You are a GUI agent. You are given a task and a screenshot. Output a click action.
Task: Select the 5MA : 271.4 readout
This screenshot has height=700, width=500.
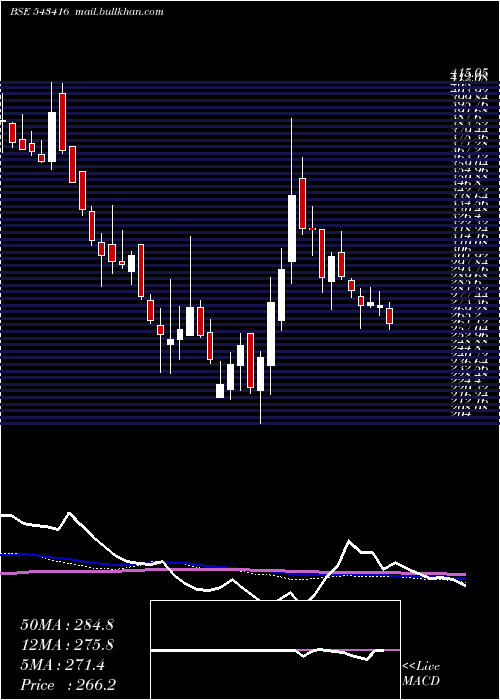[62, 665]
